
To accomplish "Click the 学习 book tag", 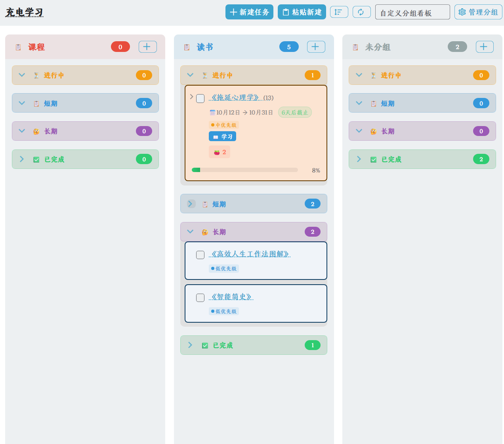I will point(222,137).
